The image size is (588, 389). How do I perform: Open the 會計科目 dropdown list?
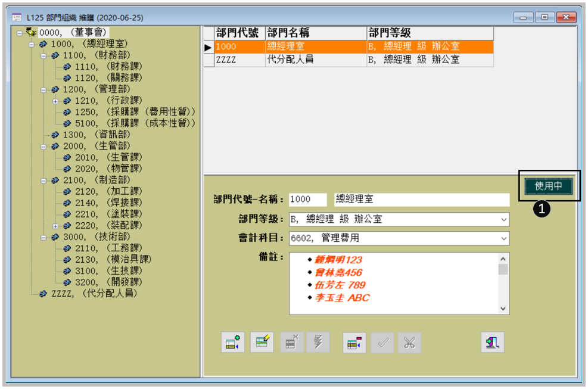tap(504, 239)
